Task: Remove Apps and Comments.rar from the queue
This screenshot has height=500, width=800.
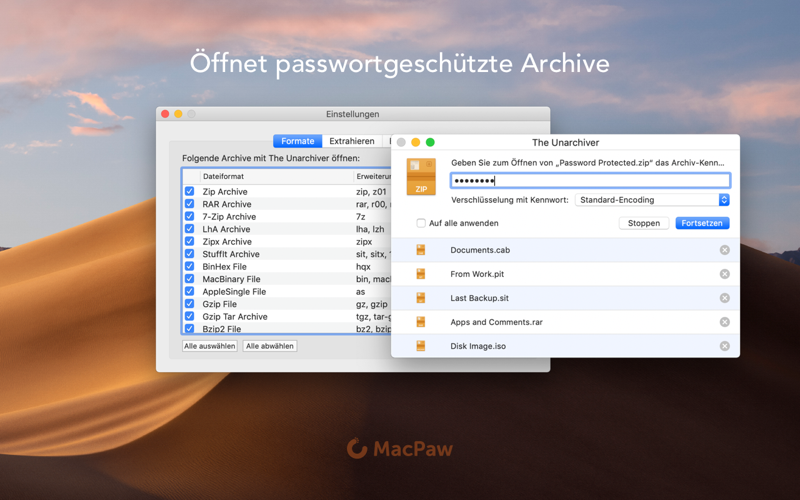Action: (x=724, y=322)
